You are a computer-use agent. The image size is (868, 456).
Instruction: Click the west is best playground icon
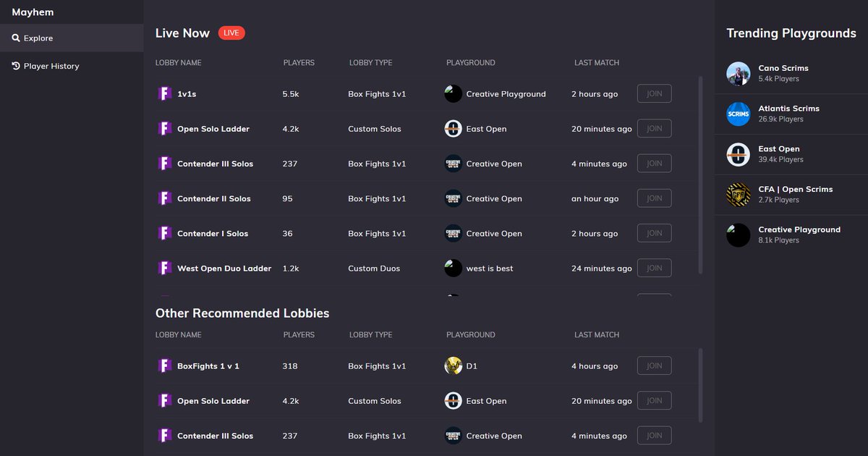tap(453, 268)
